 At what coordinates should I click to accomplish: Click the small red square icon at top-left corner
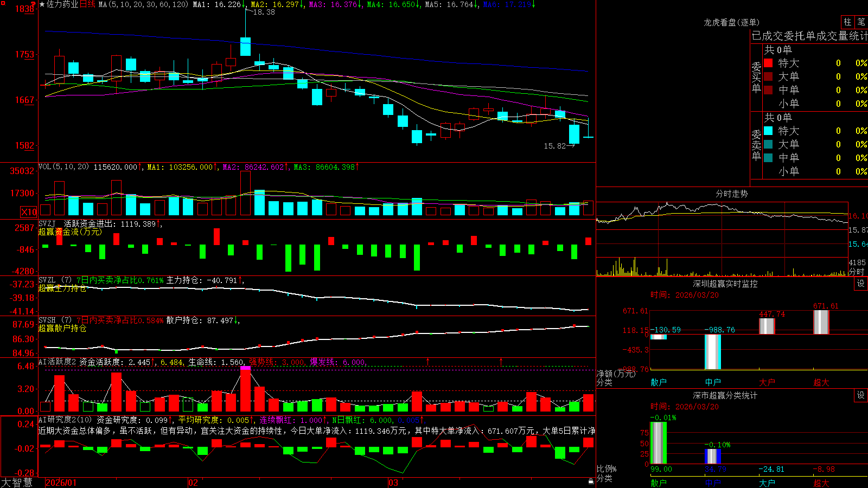point(3,3)
